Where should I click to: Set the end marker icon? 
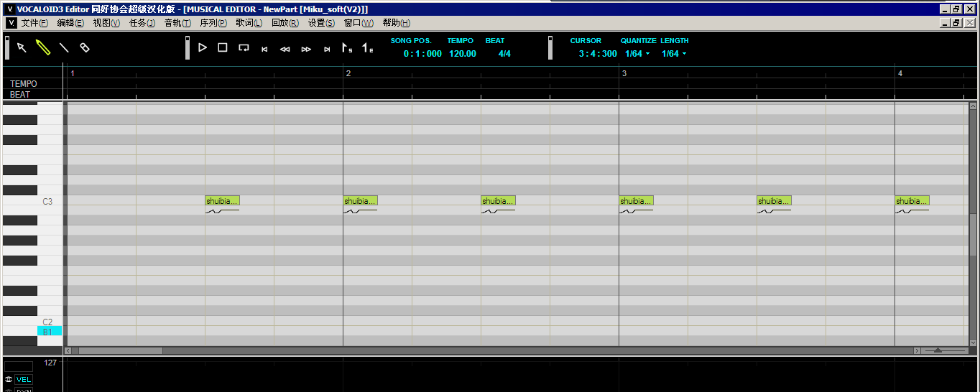tap(367, 48)
